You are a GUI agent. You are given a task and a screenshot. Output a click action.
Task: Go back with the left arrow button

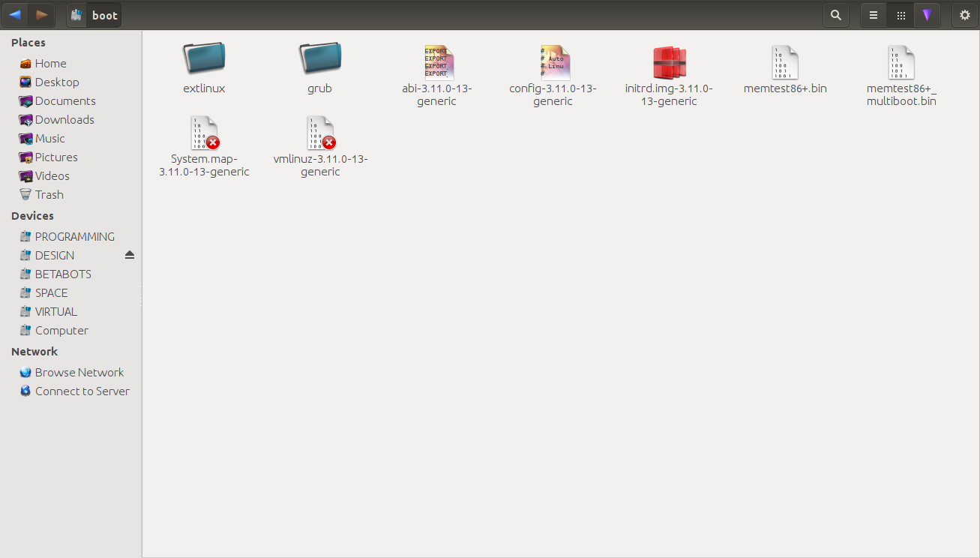click(15, 15)
